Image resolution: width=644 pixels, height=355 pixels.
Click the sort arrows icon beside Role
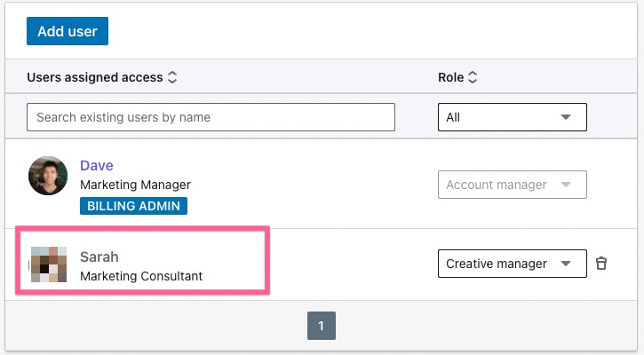[x=473, y=78]
